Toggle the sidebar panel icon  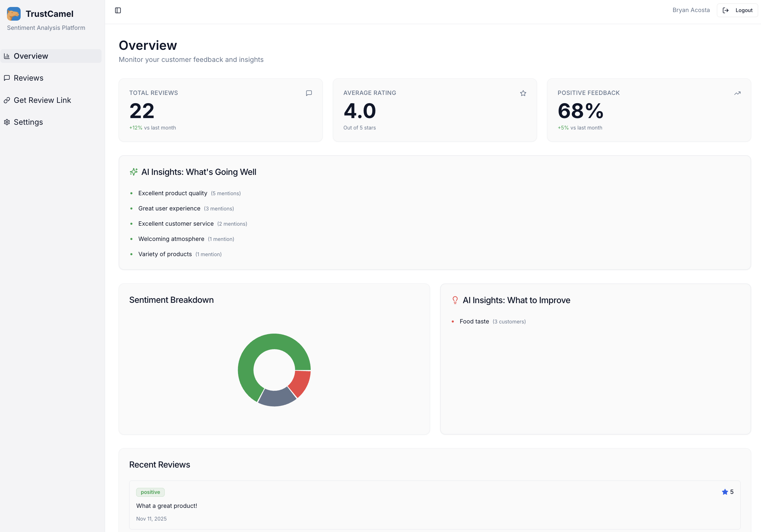[x=118, y=10]
